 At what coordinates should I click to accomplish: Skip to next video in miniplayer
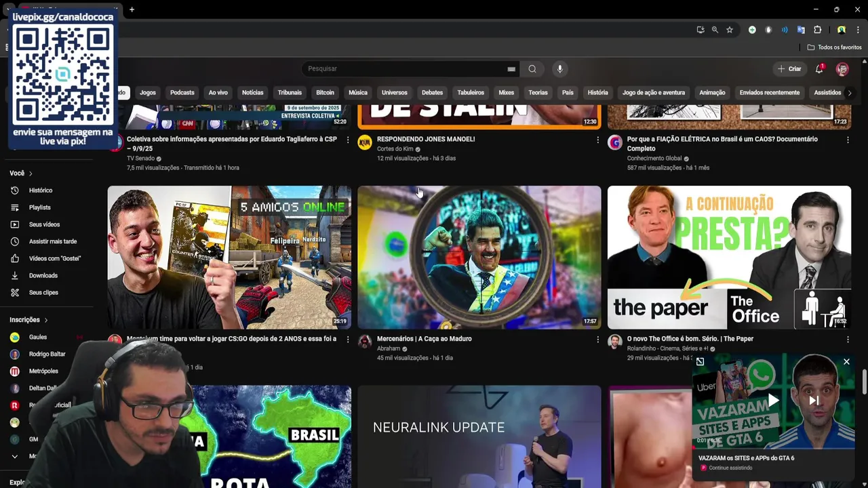click(814, 401)
